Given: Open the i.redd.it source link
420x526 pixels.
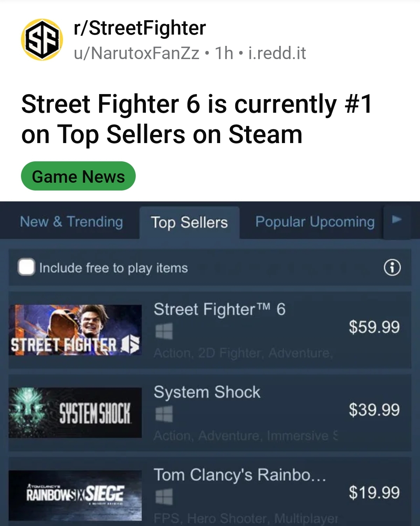Looking at the screenshot, I should click(x=277, y=53).
